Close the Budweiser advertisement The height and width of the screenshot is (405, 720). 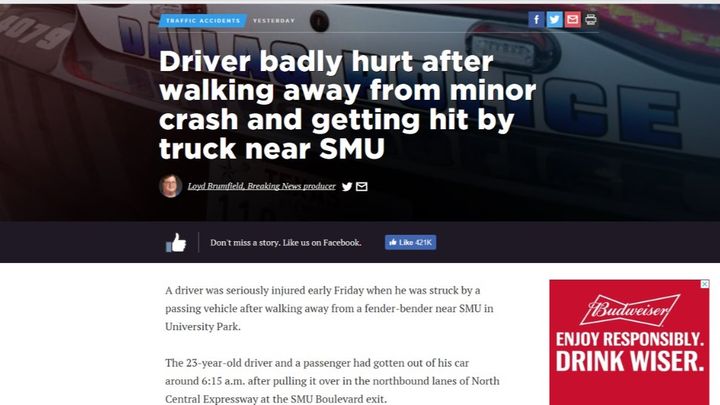704,284
